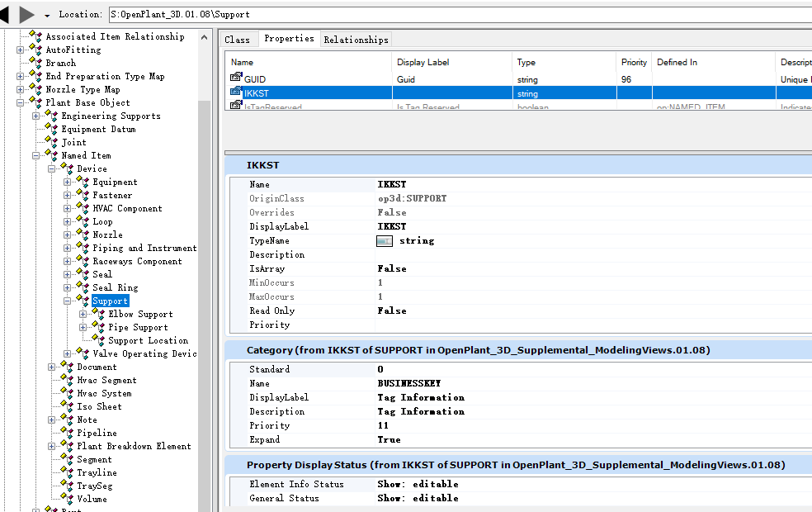Open the Relationships tab
Screen dimensions: 812x512
tap(356, 40)
